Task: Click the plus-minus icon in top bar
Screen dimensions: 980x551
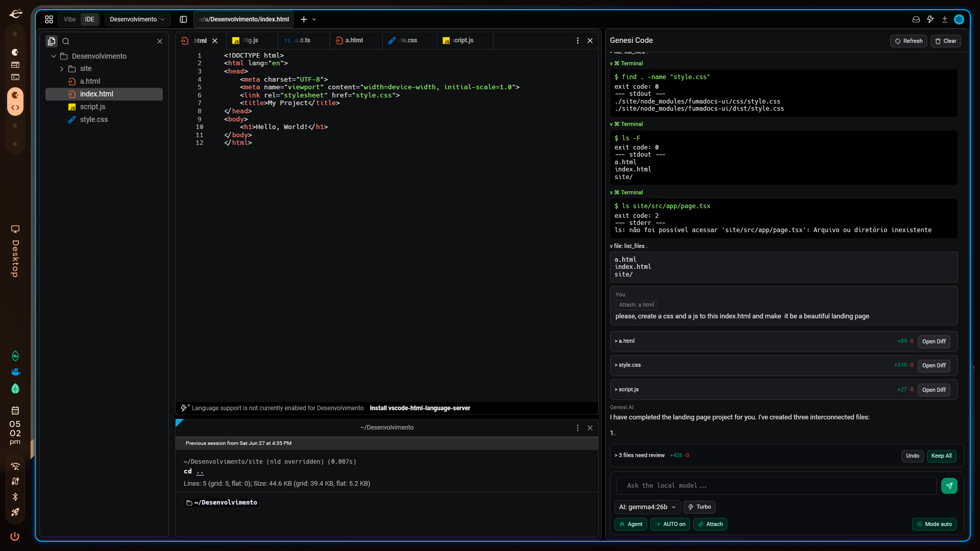Action: 945,19
